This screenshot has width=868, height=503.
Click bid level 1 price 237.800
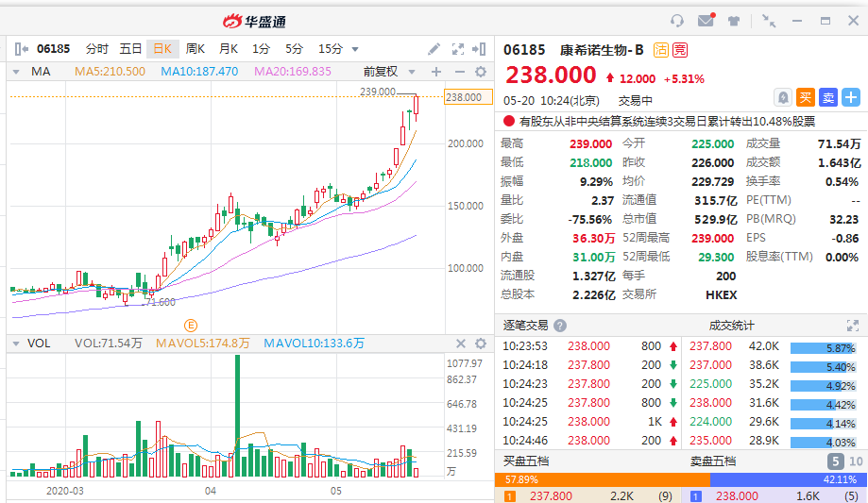[551, 495]
